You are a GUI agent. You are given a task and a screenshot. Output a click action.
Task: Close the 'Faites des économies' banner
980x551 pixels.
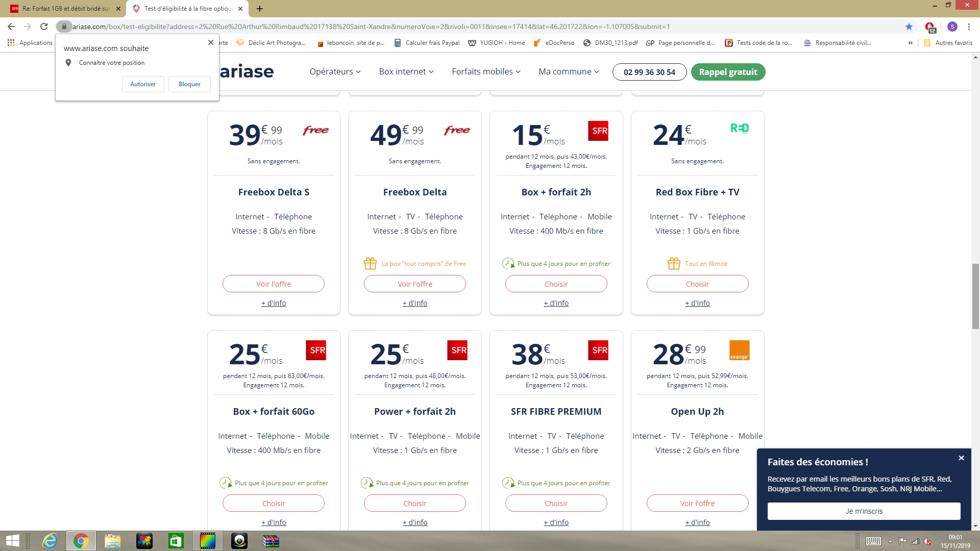click(x=961, y=458)
